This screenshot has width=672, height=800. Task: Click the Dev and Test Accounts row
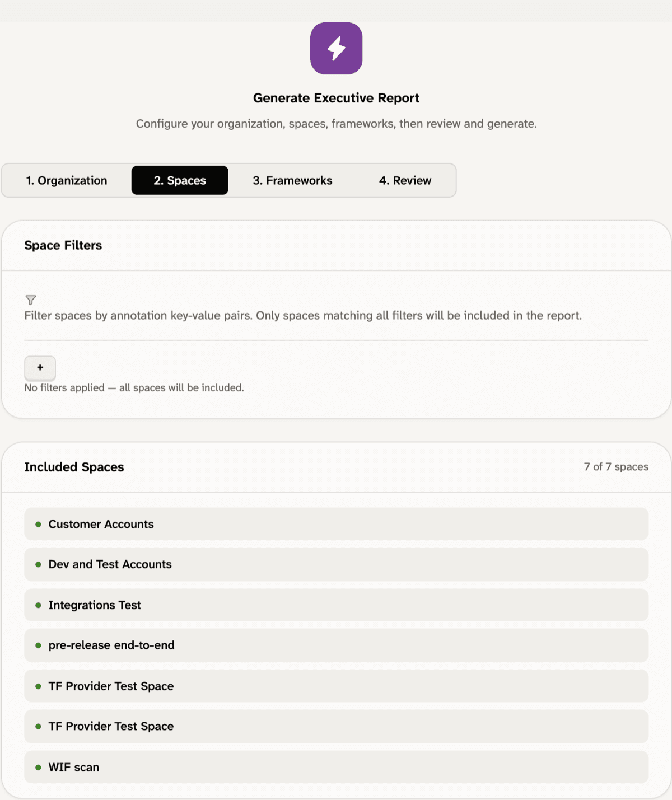[336, 564]
